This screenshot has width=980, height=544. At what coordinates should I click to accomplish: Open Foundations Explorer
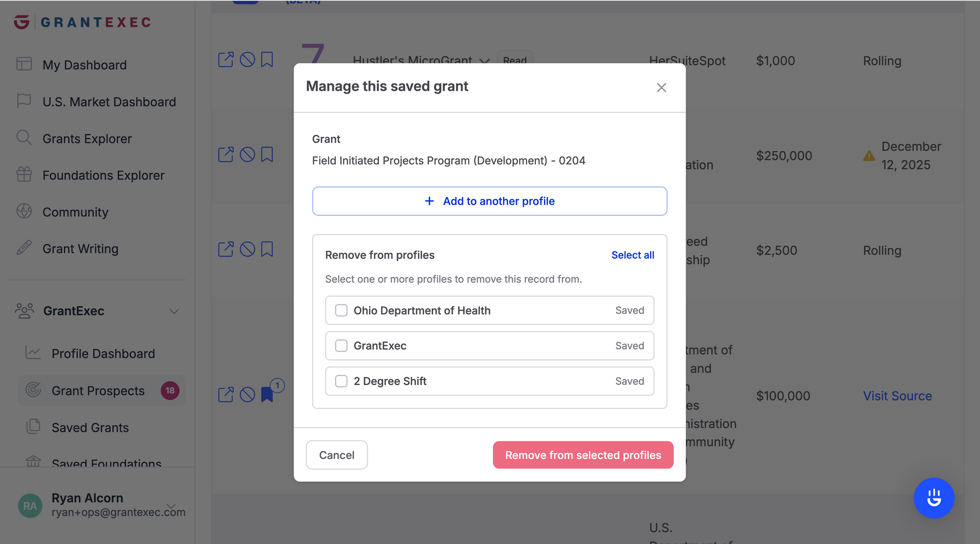click(103, 175)
